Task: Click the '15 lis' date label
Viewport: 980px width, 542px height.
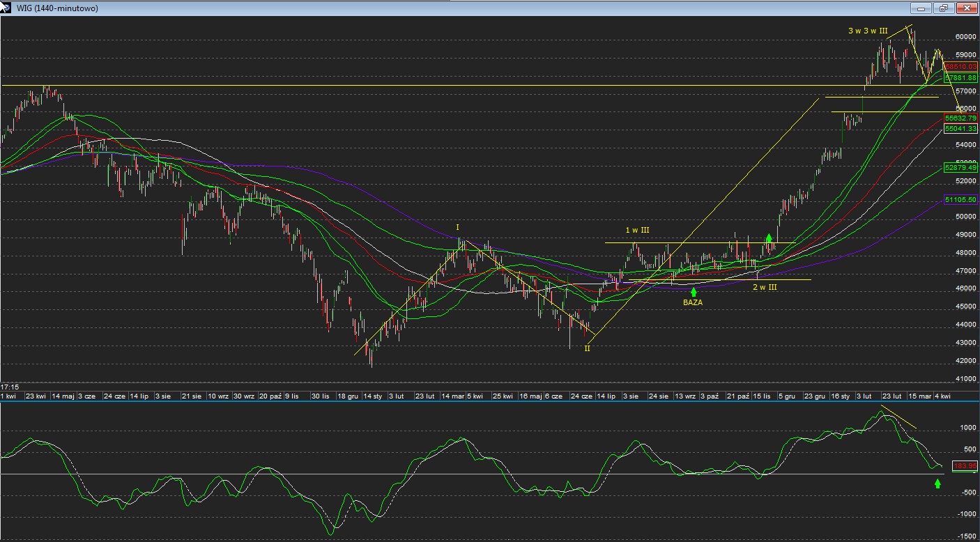Action: tap(763, 396)
